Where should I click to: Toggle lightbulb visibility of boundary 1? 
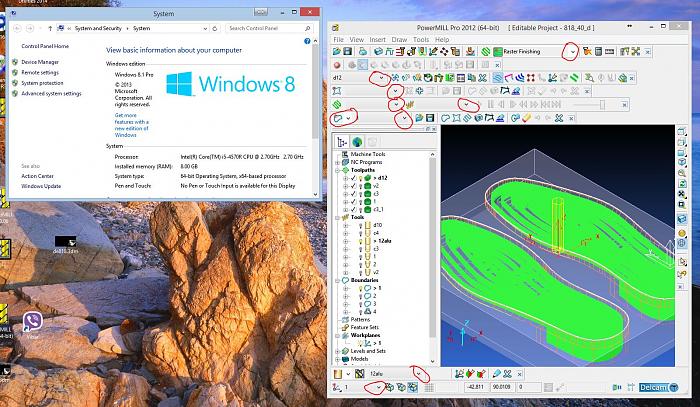pyautogui.click(x=360, y=288)
